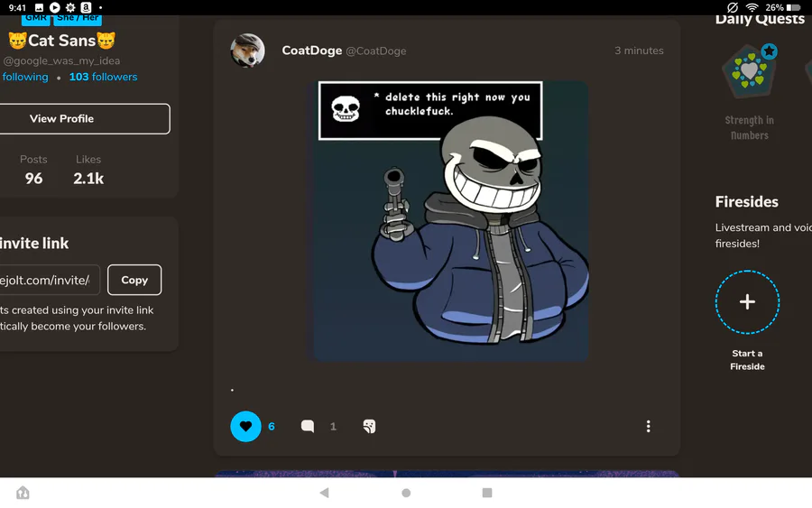Screen dimensions: 812x508
Task: Click the 1 comment count
Action: tap(333, 426)
